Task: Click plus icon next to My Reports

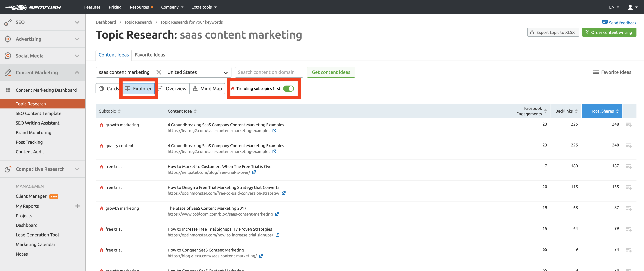Action: (78, 206)
